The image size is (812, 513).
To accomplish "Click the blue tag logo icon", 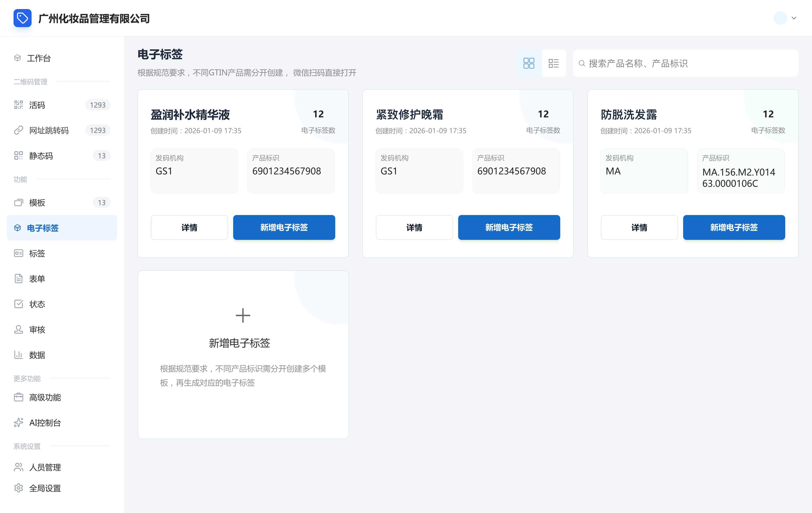I will [x=22, y=18].
